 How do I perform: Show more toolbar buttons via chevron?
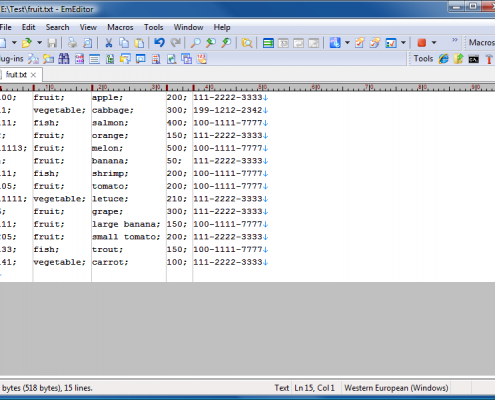pyautogui.click(x=455, y=40)
